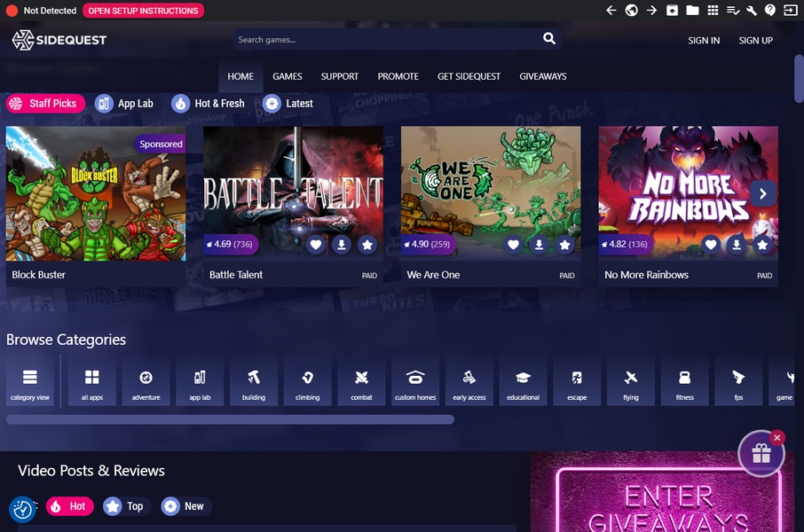The width and height of the screenshot is (804, 532).
Task: Download No More Rainbows game
Action: click(x=737, y=245)
